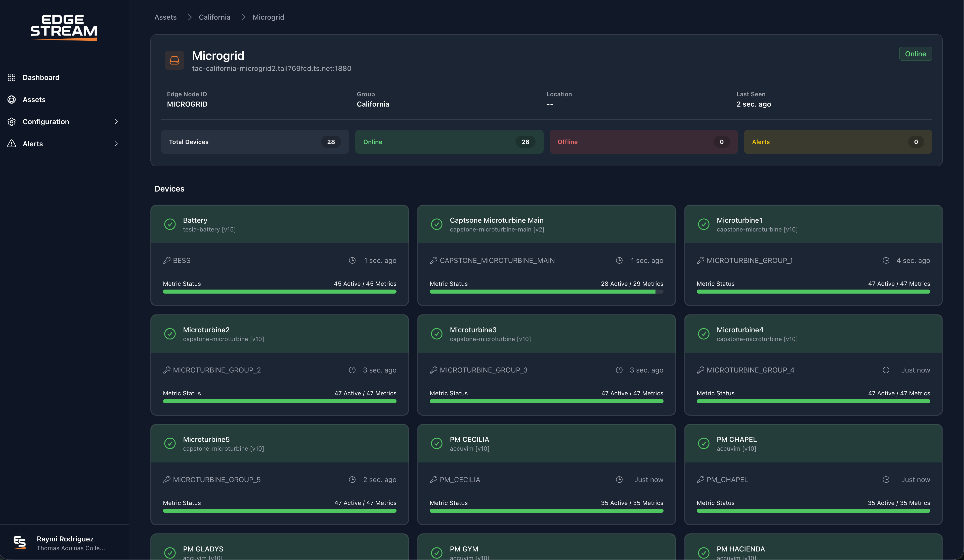The height and width of the screenshot is (560, 964).
Task: Click the Microturbine2 status check icon
Action: coord(170,334)
